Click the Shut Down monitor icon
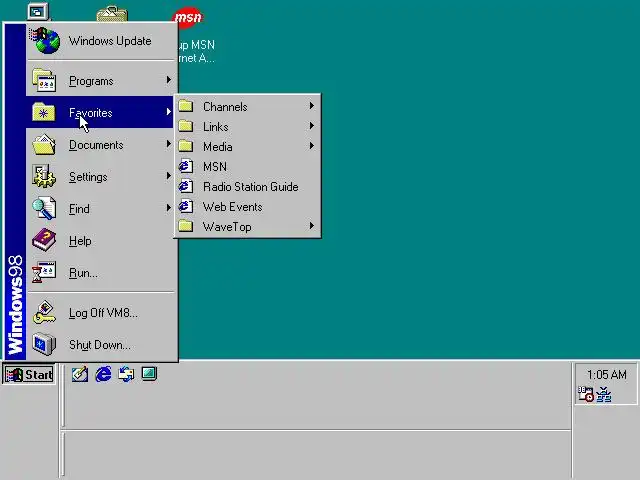This screenshot has width=640, height=480. point(44,344)
